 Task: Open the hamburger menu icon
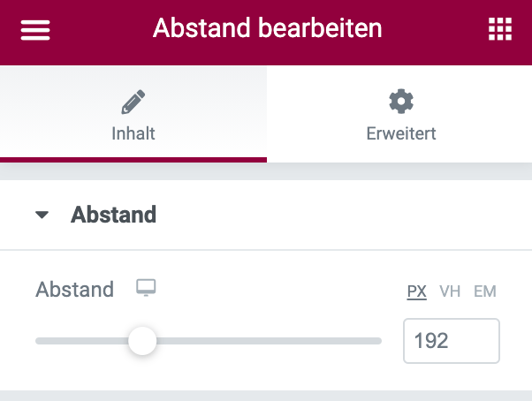coord(35,30)
